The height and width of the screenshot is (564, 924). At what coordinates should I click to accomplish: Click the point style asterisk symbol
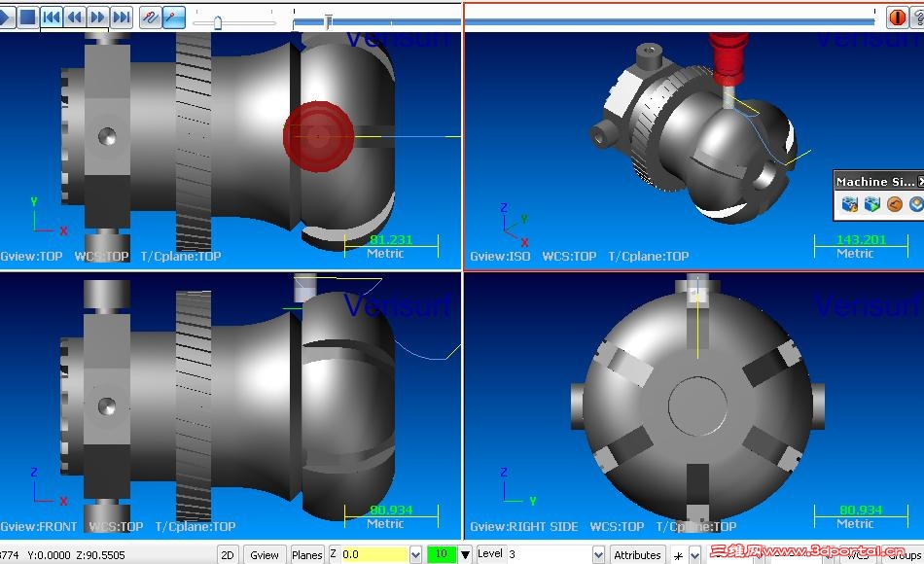[678, 555]
